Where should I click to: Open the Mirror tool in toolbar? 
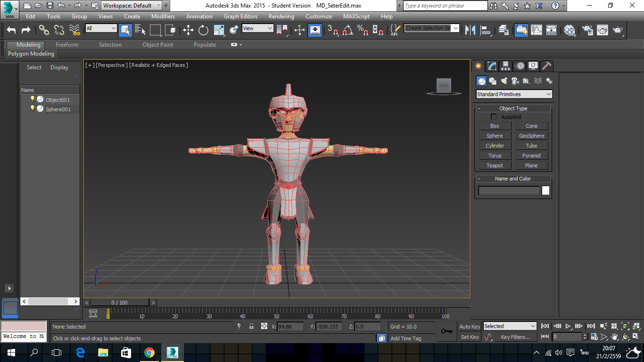[x=470, y=30]
